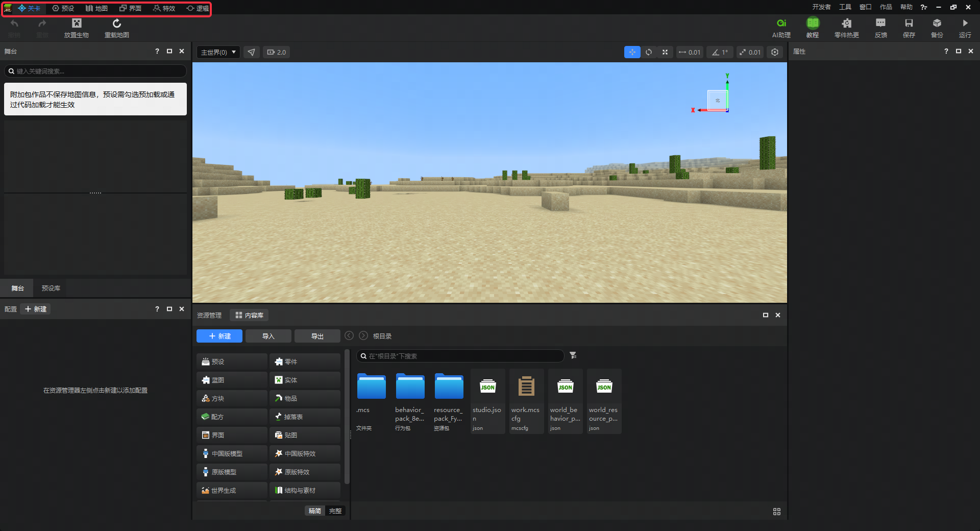This screenshot has height=531, width=980.
Task: Select the 蓝图 blueprint category
Action: [x=232, y=380]
